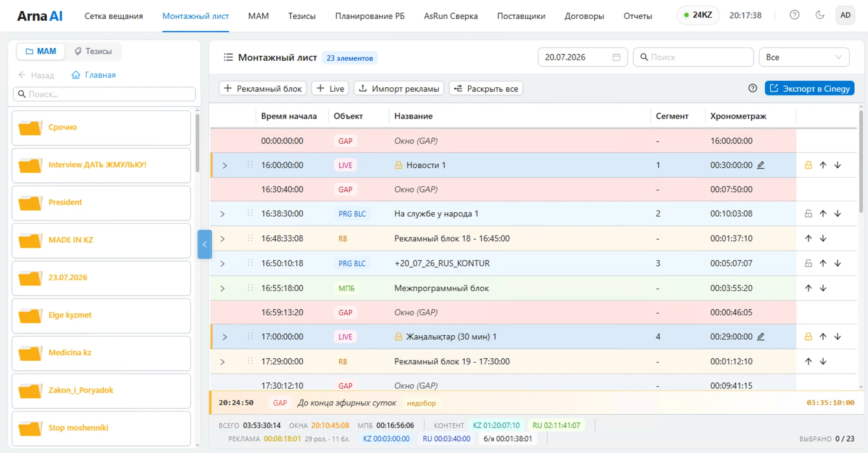
Task: Open AsRun Сверка menu item
Action: point(450,16)
